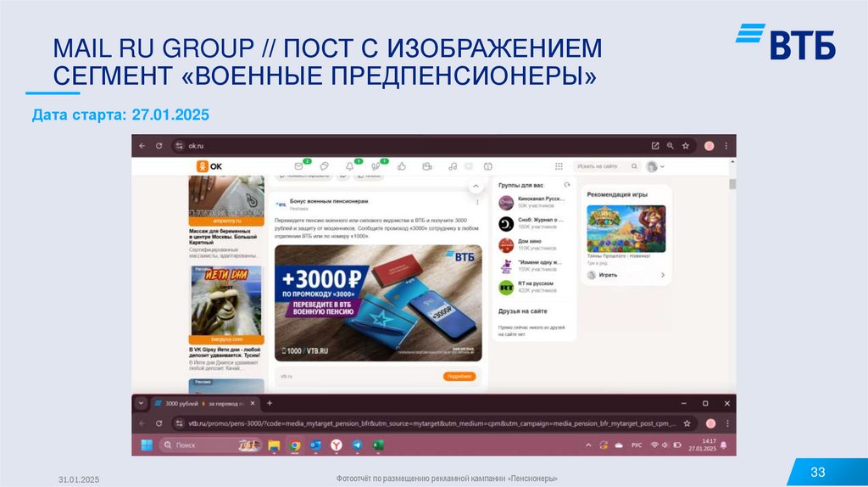Click the ok.ru page scrollbar thumb
Image resolution: width=868 pixels, height=487 pixels.
pyautogui.click(x=732, y=184)
